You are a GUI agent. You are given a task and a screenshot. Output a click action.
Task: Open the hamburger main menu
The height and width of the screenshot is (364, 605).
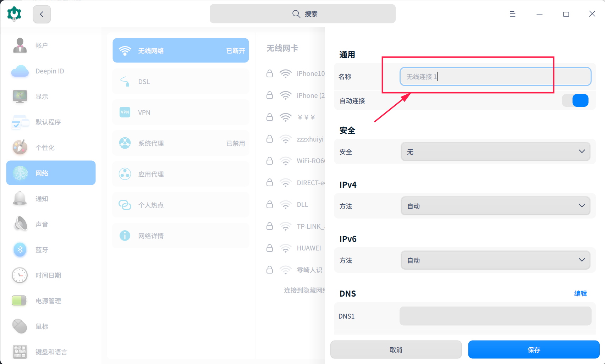pos(512,14)
